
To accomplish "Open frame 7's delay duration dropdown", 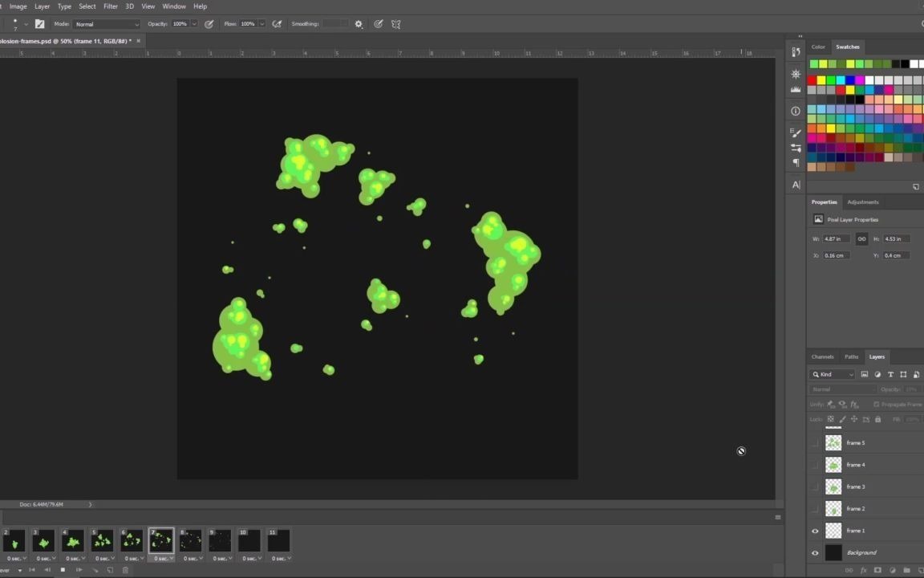I will [171, 557].
